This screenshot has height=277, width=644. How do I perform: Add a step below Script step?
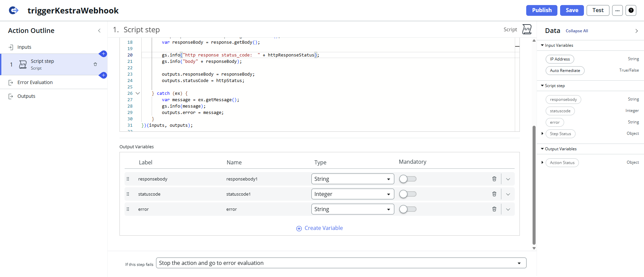[103, 75]
